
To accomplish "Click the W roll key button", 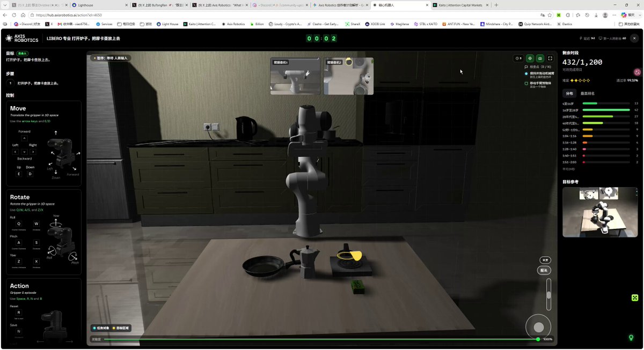I will coord(36,224).
